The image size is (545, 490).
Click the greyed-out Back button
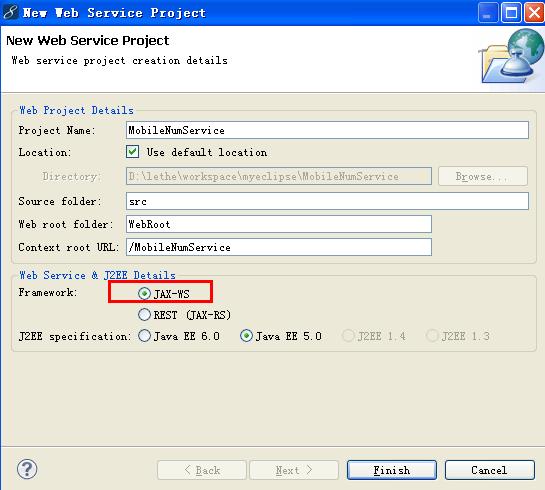coord(202,470)
